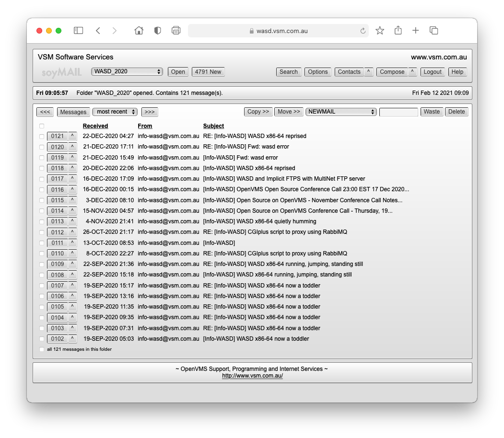Open the NEWMAIL destination folder dropdown

tap(341, 112)
